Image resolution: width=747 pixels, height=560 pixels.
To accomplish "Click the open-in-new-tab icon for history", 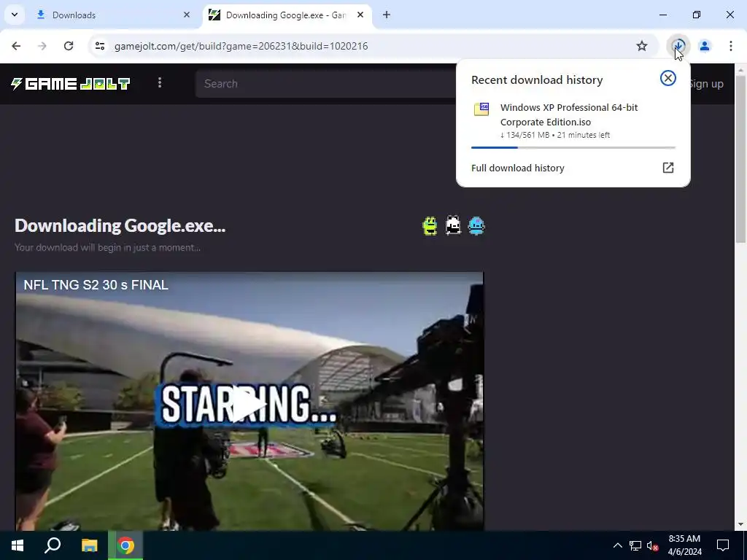I will pyautogui.click(x=668, y=168).
